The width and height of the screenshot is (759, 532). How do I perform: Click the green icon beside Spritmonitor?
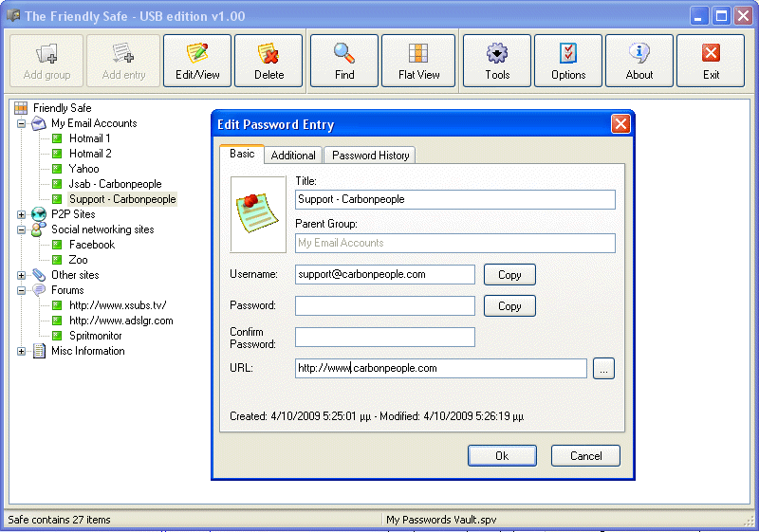57,336
